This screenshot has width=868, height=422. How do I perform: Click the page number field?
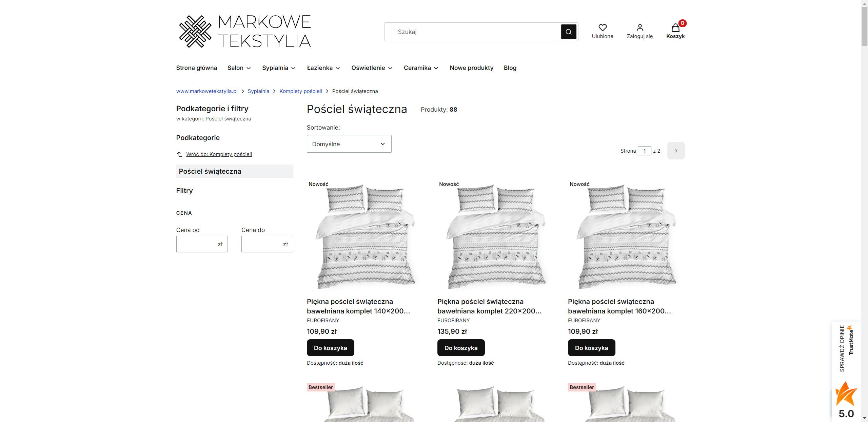tap(644, 151)
